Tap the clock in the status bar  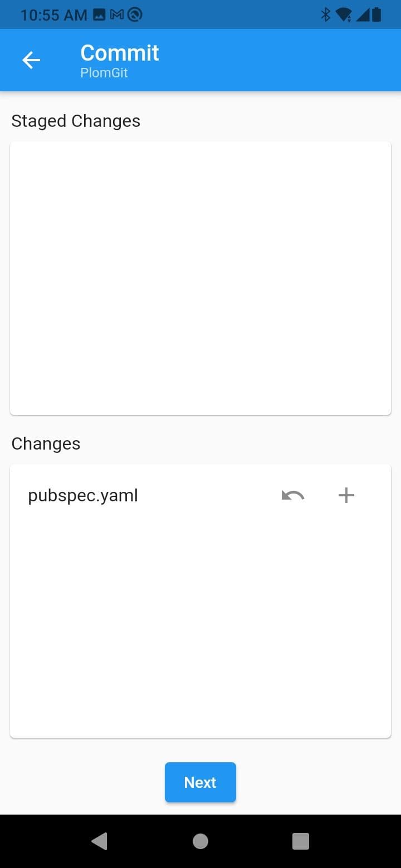(53, 15)
